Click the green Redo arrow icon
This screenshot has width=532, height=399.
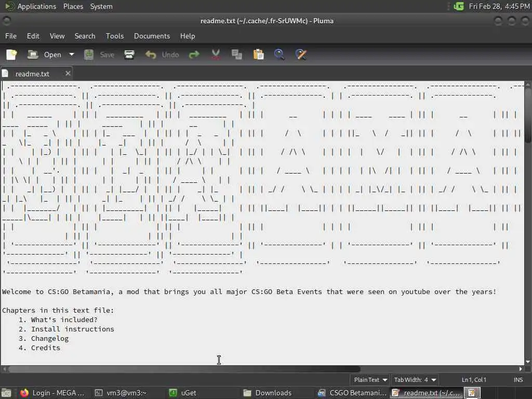(194, 55)
